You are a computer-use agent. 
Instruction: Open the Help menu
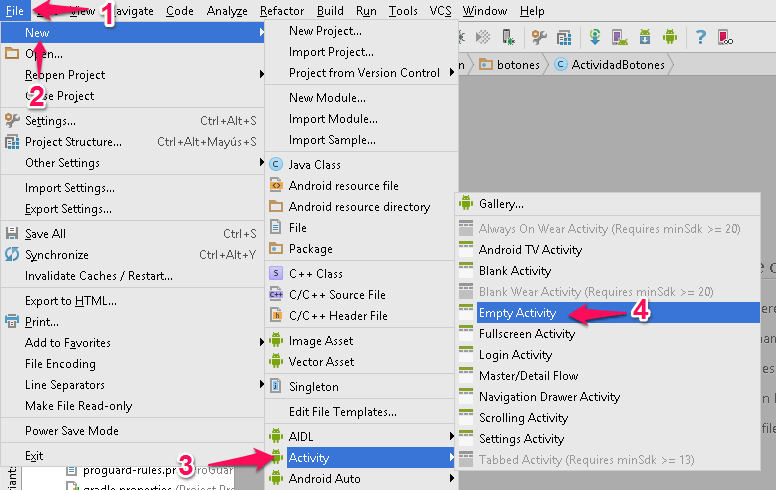coord(532,10)
